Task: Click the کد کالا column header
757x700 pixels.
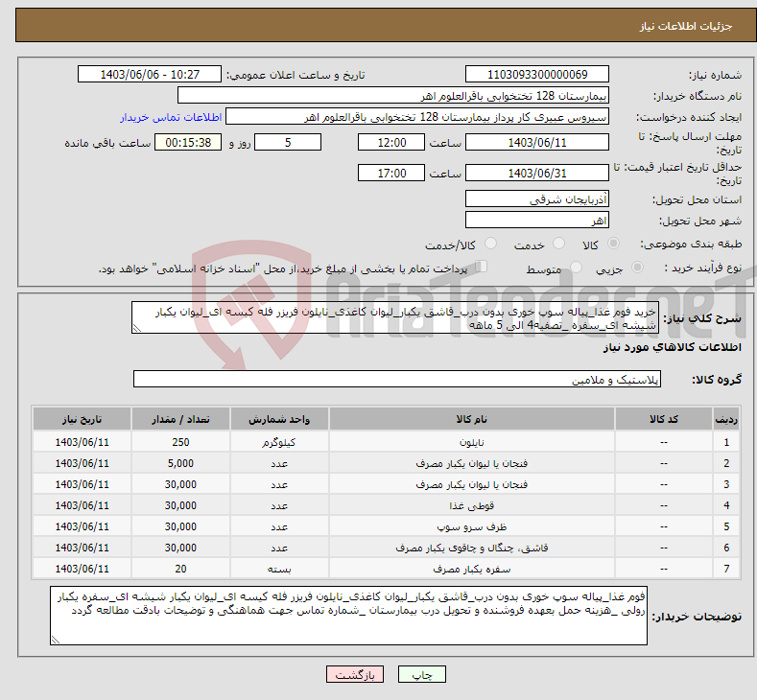Action: point(664,419)
